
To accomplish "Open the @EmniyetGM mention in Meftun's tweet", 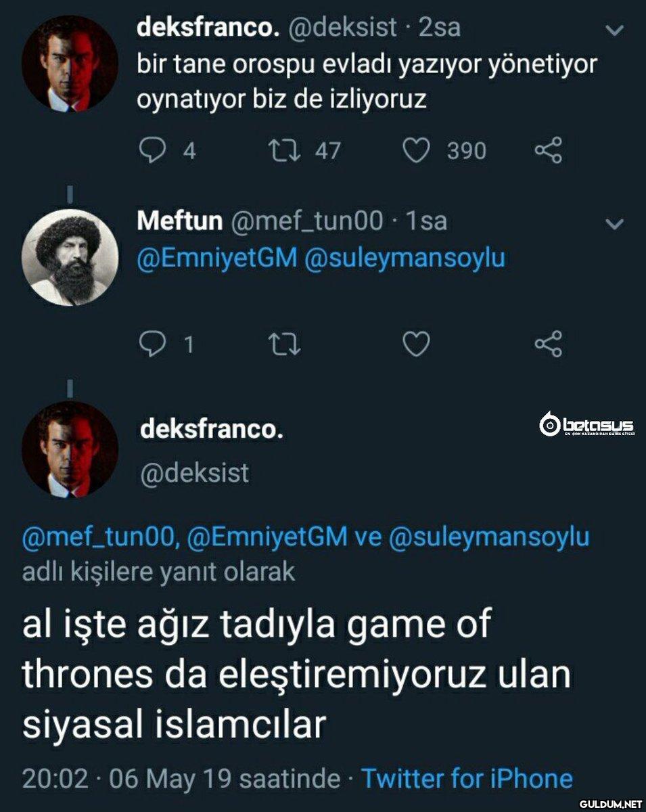I will tap(216, 258).
